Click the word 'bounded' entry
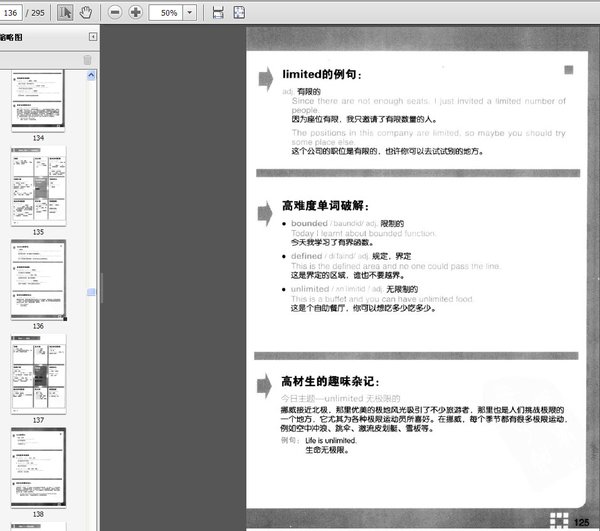Screen dimensions: 600x531 pos(309,223)
